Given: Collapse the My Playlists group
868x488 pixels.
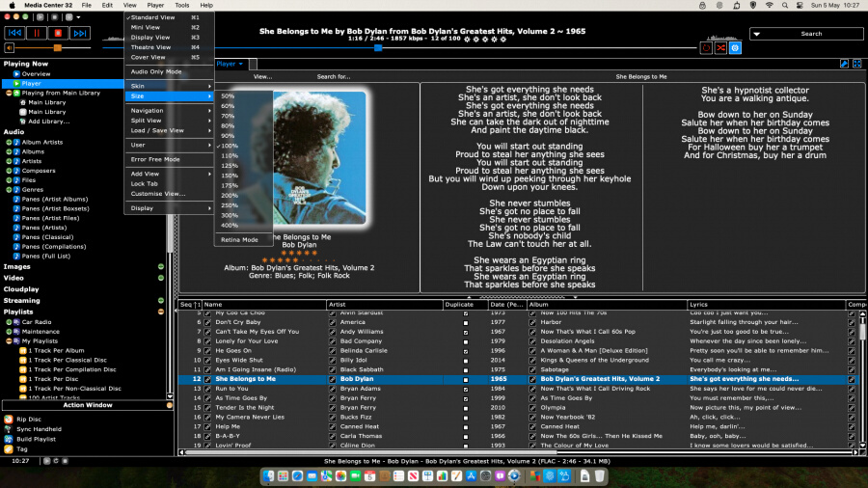Looking at the screenshot, I should point(9,340).
